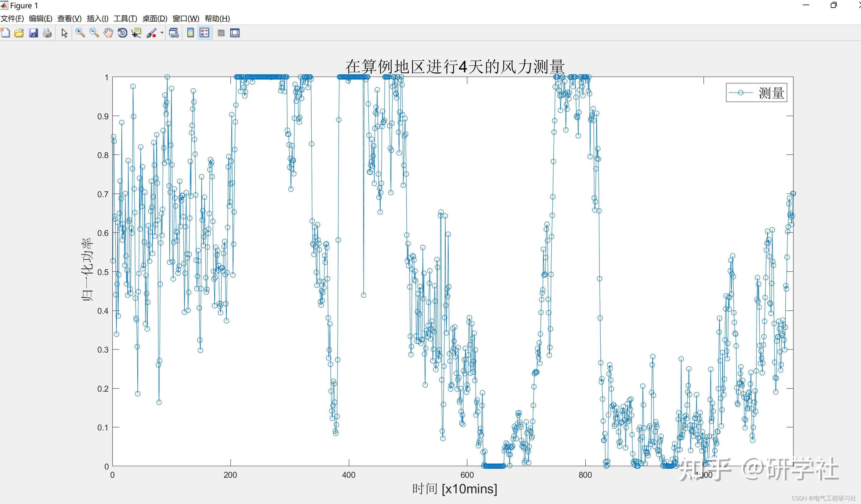Toggle the Edit Plot arrow tool

tap(64, 33)
